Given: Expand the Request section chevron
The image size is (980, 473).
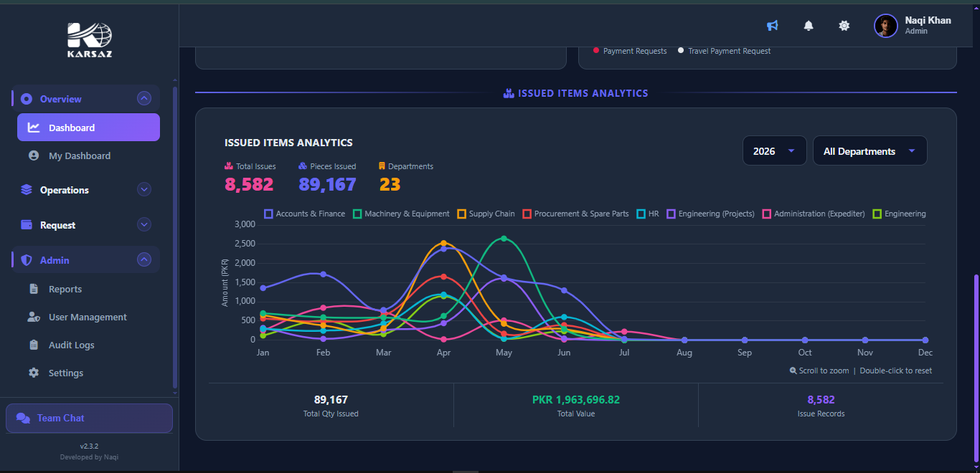Looking at the screenshot, I should pos(144,225).
